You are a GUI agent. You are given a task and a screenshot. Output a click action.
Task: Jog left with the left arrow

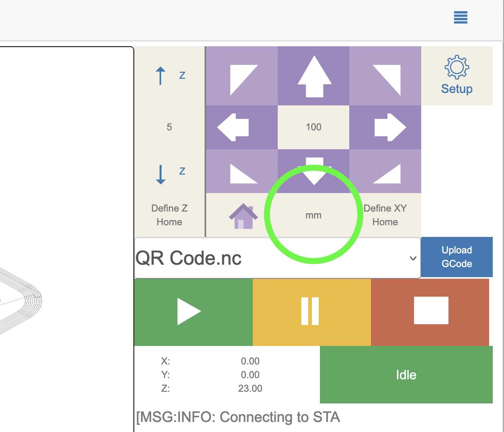pos(242,128)
